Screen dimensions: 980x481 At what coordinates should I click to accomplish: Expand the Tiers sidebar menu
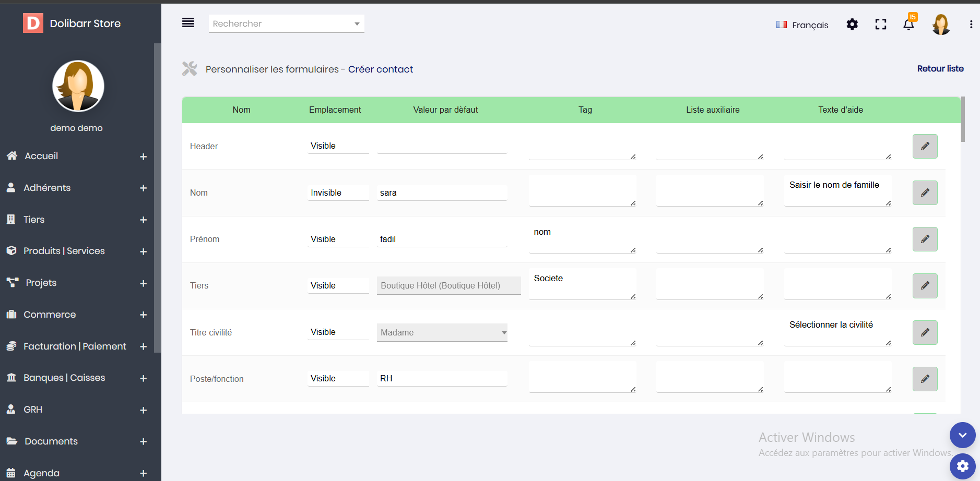pyautogui.click(x=143, y=220)
